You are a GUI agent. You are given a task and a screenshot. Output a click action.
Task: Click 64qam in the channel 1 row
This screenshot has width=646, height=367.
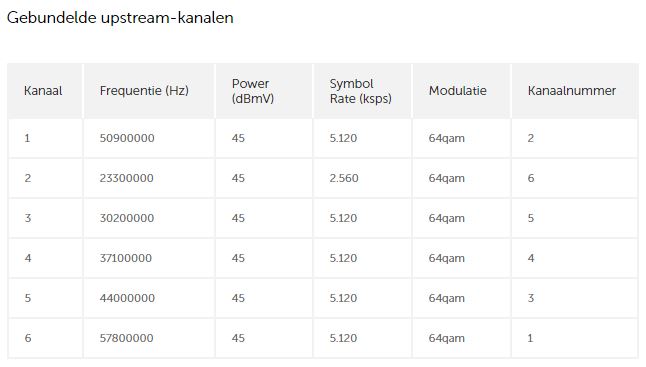(x=447, y=138)
